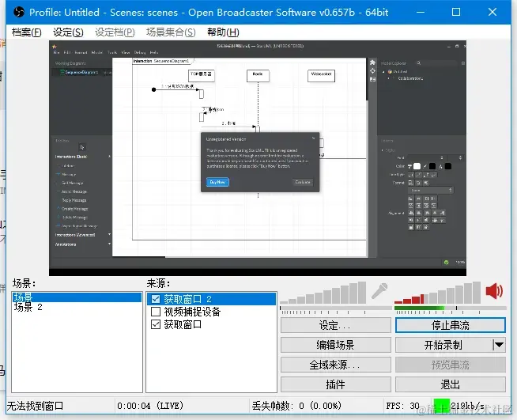Pick the Create Message tool in toolbox
This screenshot has width=517, height=420.
pos(74,209)
